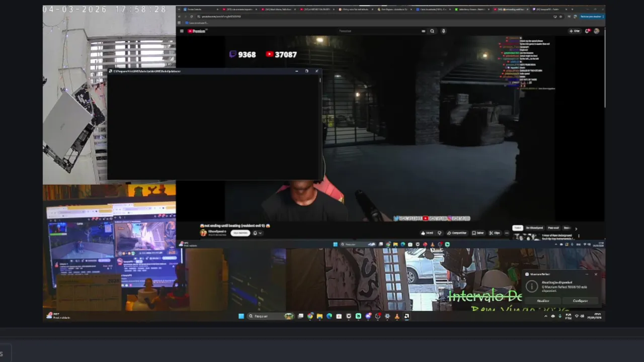Open File Explorer from outer taskbar
Image resolution: width=644 pixels, height=362 pixels.
pos(319,316)
